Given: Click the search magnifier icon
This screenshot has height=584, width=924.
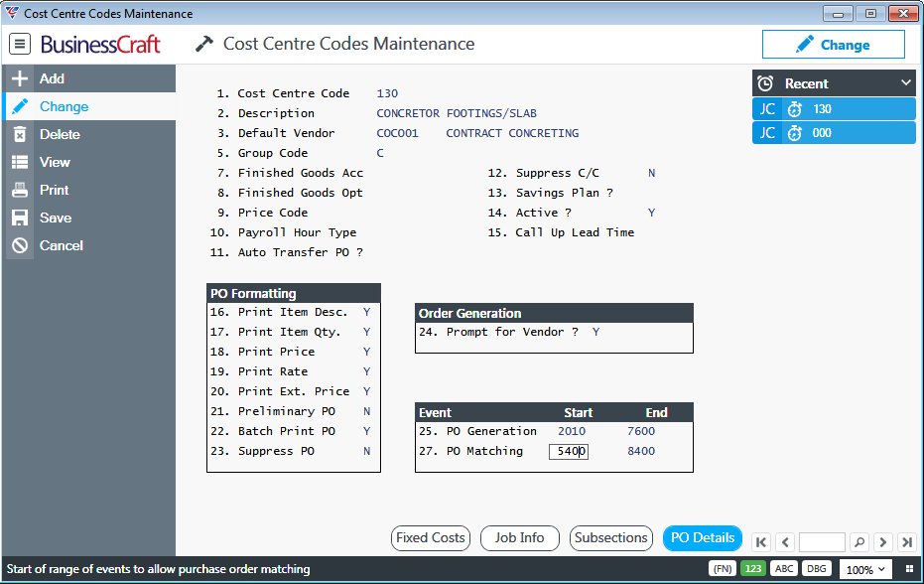Looking at the screenshot, I should [859, 541].
